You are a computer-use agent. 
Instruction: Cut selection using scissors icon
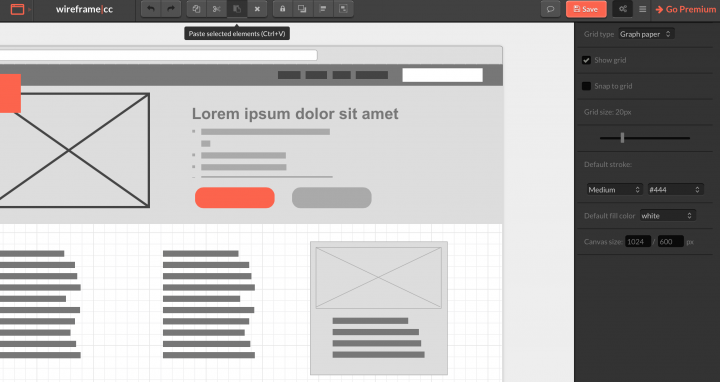pyautogui.click(x=216, y=9)
